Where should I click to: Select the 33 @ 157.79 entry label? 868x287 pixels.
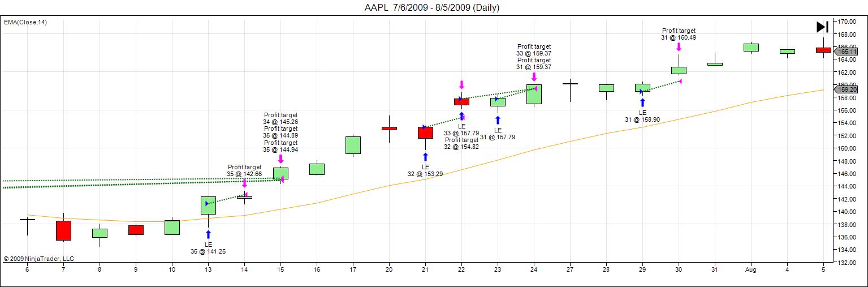[461, 133]
